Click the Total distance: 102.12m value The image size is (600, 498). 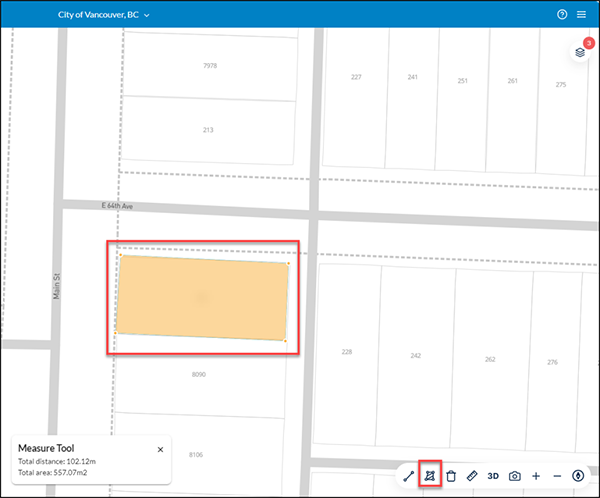tap(57, 461)
